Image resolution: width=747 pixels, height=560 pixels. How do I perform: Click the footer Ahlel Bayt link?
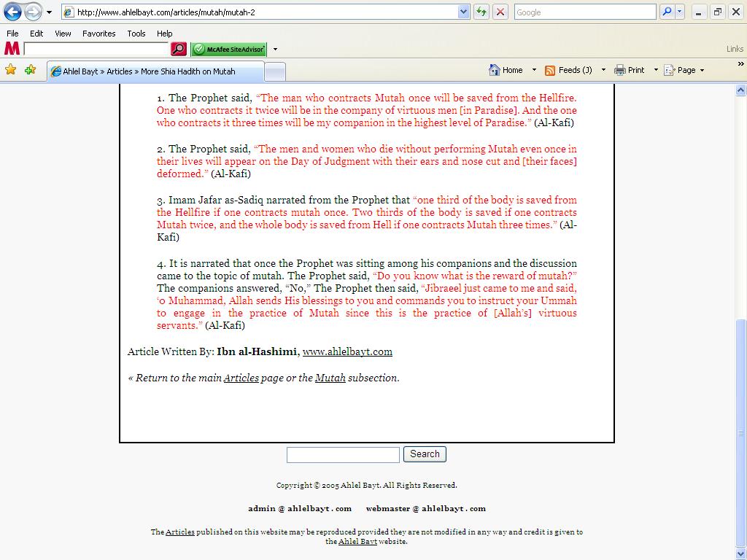357,542
